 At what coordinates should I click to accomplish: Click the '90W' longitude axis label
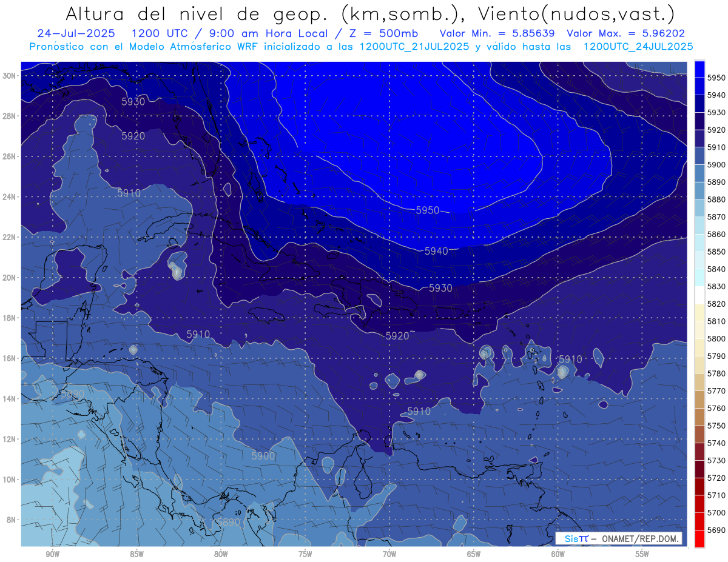coord(53,554)
